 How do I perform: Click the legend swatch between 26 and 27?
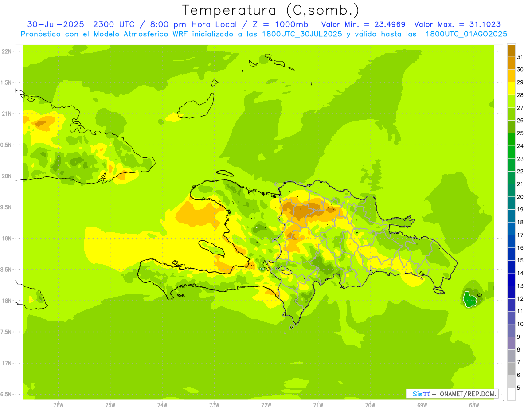click(x=511, y=114)
